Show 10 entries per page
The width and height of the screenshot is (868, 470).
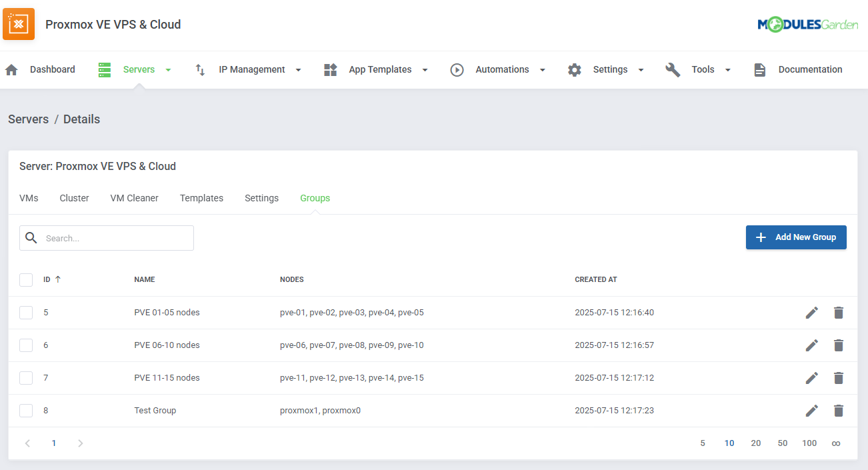[729, 443]
